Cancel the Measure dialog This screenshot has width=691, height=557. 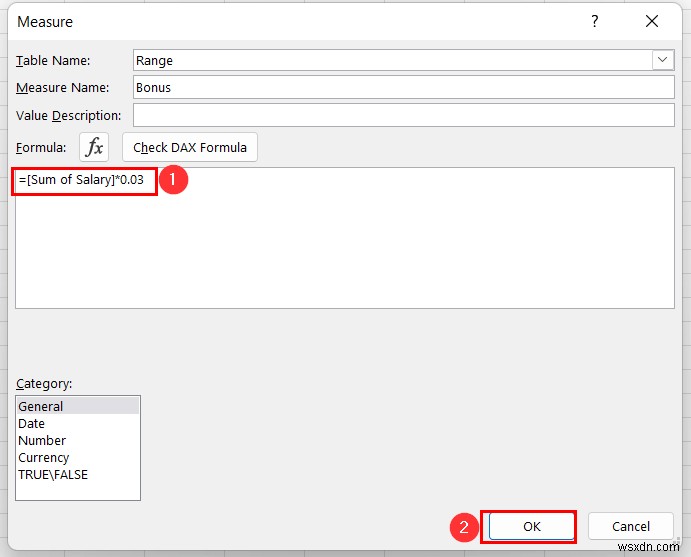coord(631,526)
